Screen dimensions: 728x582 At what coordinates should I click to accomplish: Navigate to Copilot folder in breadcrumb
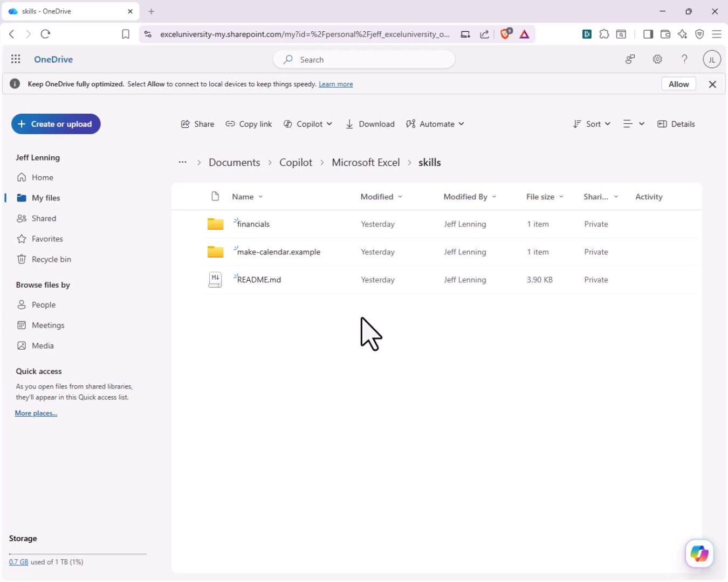coord(296,162)
